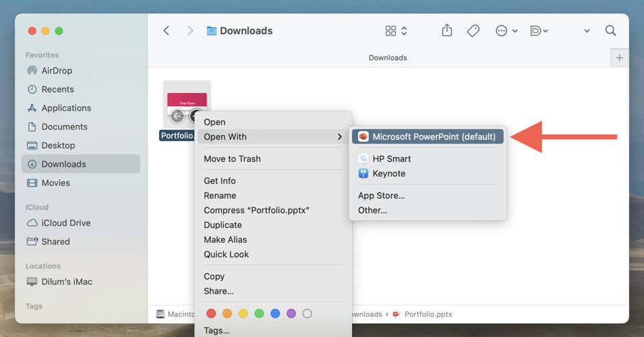Image resolution: width=644 pixels, height=337 pixels.
Task: Apply the purple color tag
Action: (x=291, y=314)
